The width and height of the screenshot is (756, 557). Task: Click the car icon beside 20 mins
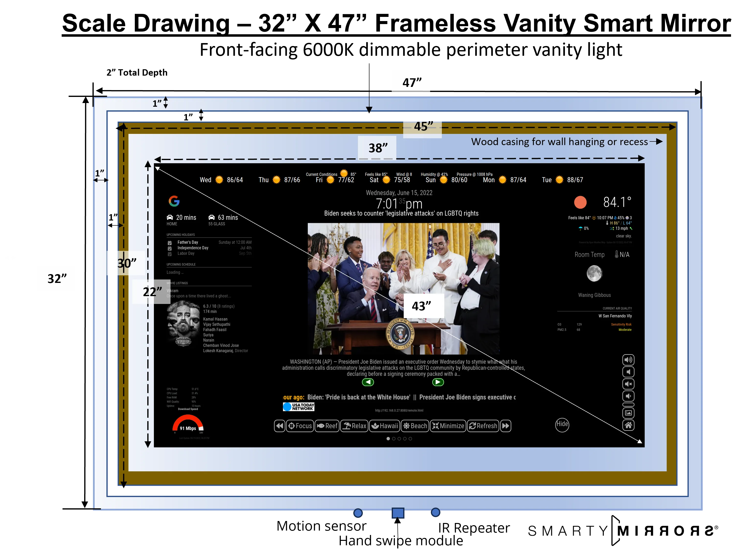170,218
